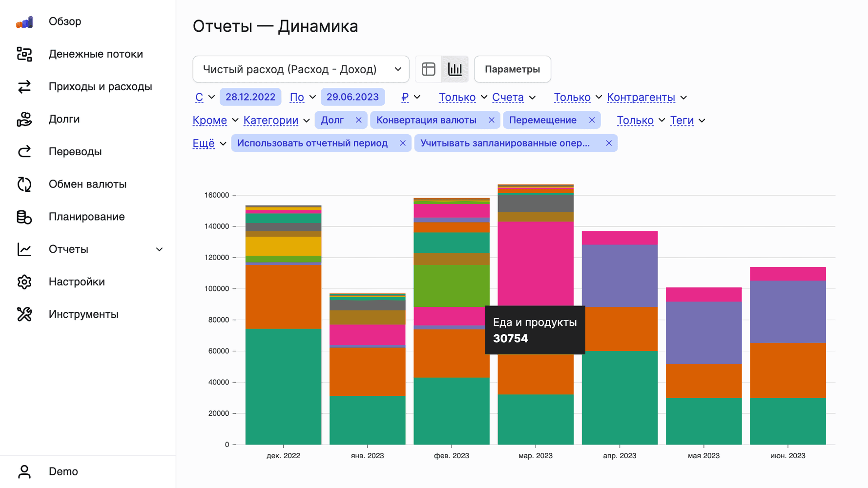The width and height of the screenshot is (868, 488).
Task: Switch to table view icon
Action: pos(429,69)
